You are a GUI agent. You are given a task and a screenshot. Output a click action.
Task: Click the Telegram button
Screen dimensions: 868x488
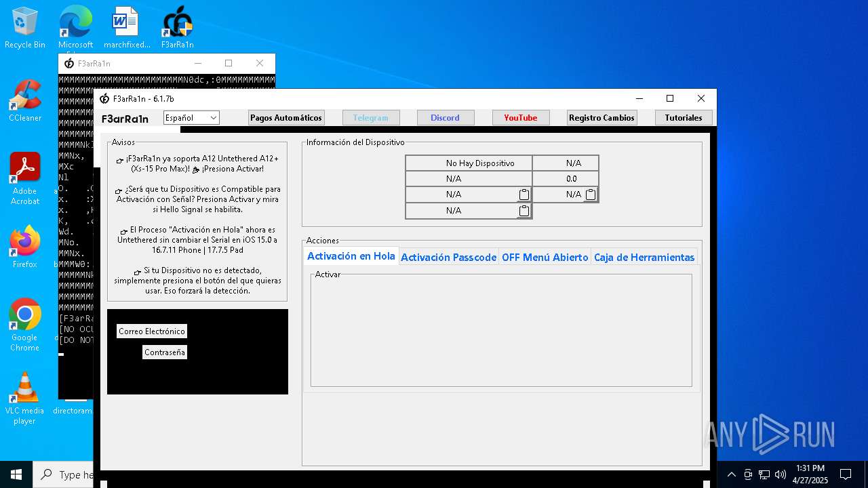click(x=371, y=118)
